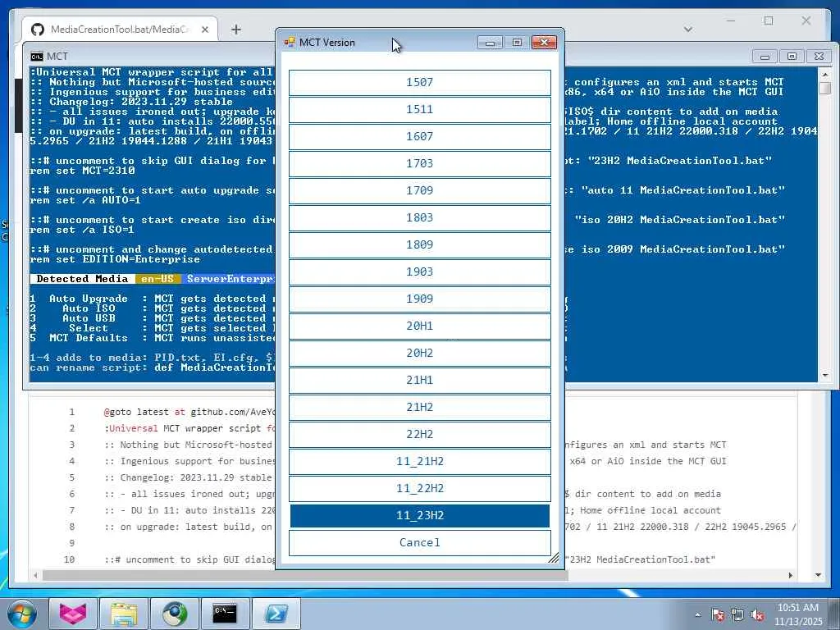Choose the 20H2 version
840x630 pixels.
[419, 353]
